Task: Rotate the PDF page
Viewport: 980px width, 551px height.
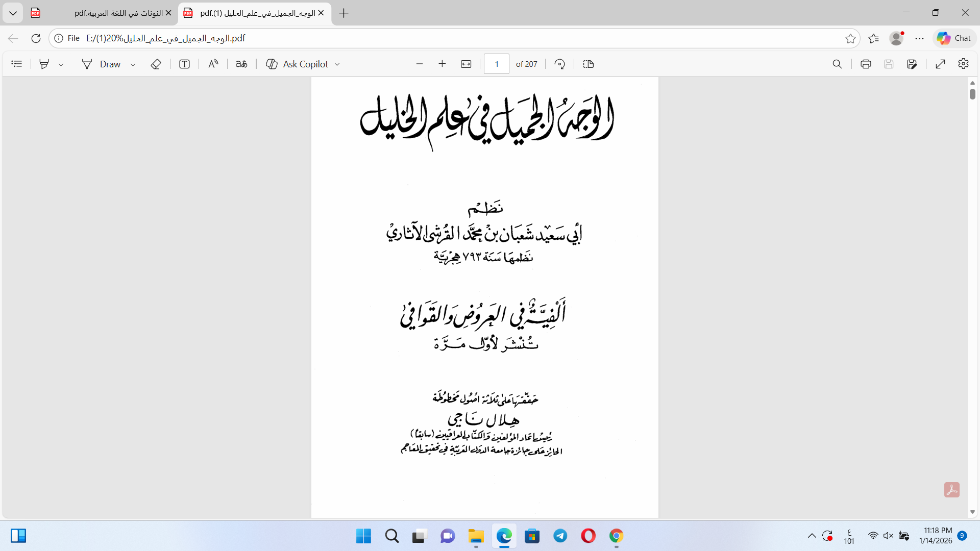Action: 560,64
